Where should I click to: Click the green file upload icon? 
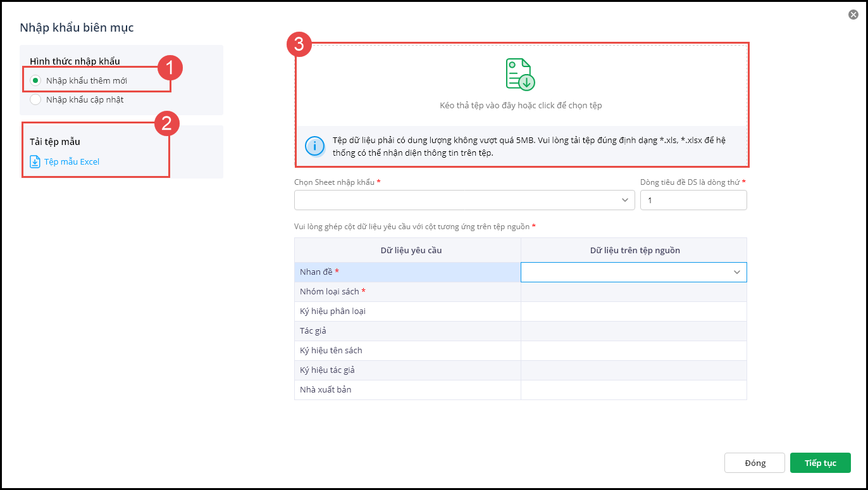(520, 74)
